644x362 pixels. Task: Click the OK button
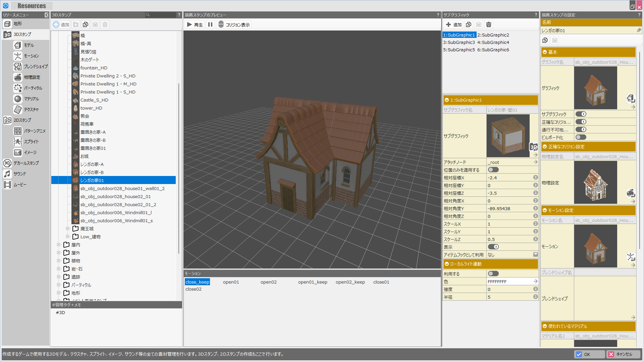coord(589,354)
